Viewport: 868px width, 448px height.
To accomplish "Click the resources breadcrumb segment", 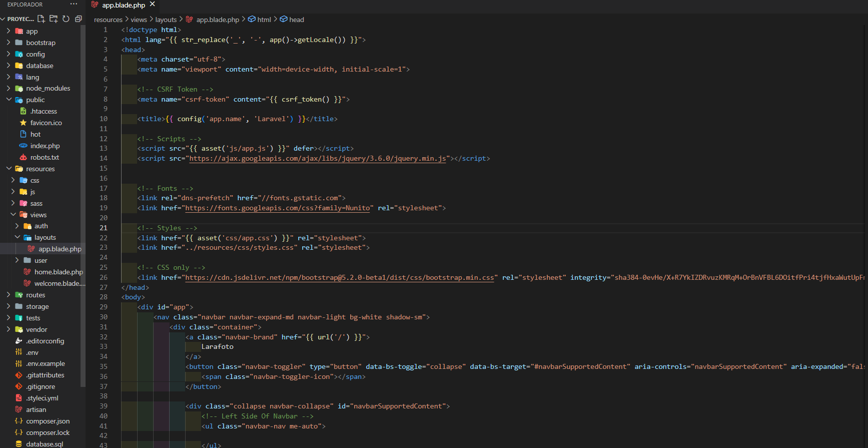I will [108, 20].
